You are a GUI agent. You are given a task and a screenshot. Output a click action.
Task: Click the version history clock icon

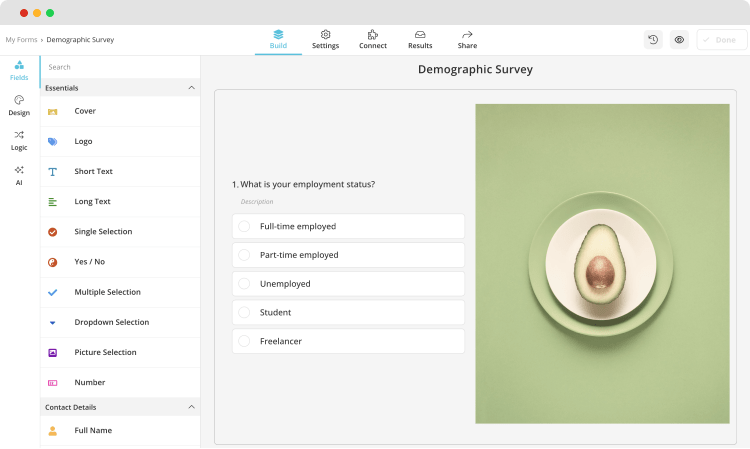[653, 40]
